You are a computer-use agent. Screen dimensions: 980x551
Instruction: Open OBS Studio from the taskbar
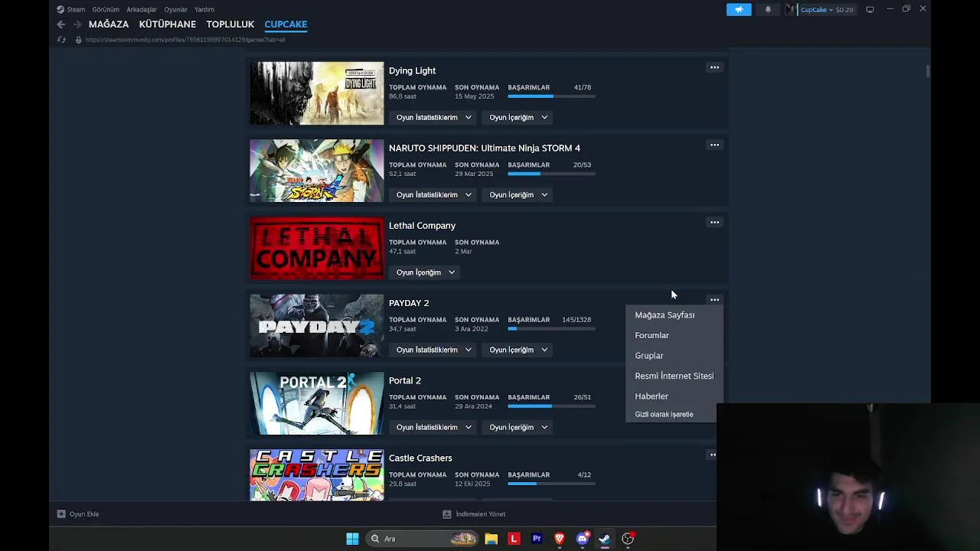(x=628, y=539)
